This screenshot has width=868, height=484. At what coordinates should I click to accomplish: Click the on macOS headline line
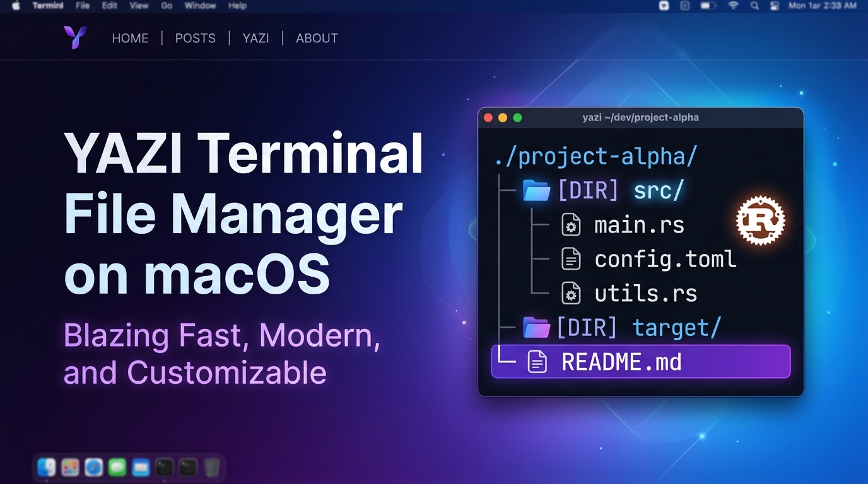tap(197, 275)
